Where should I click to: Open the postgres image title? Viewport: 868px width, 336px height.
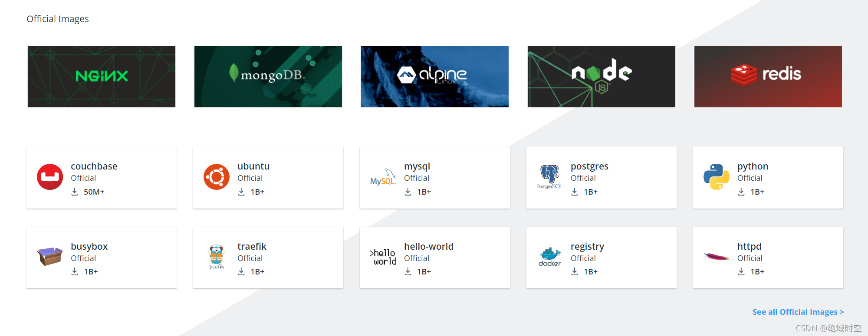589,166
